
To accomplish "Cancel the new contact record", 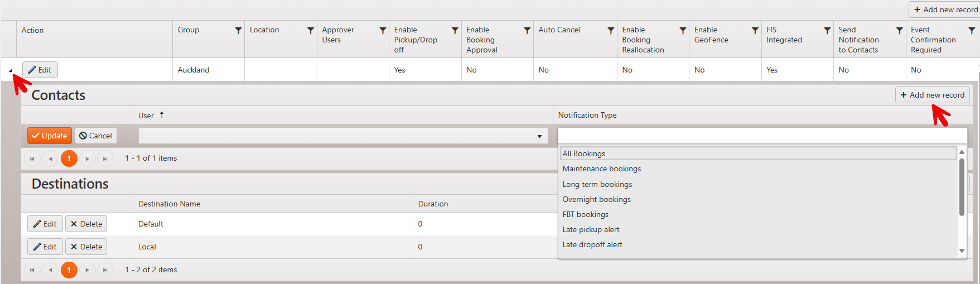I will coord(95,136).
